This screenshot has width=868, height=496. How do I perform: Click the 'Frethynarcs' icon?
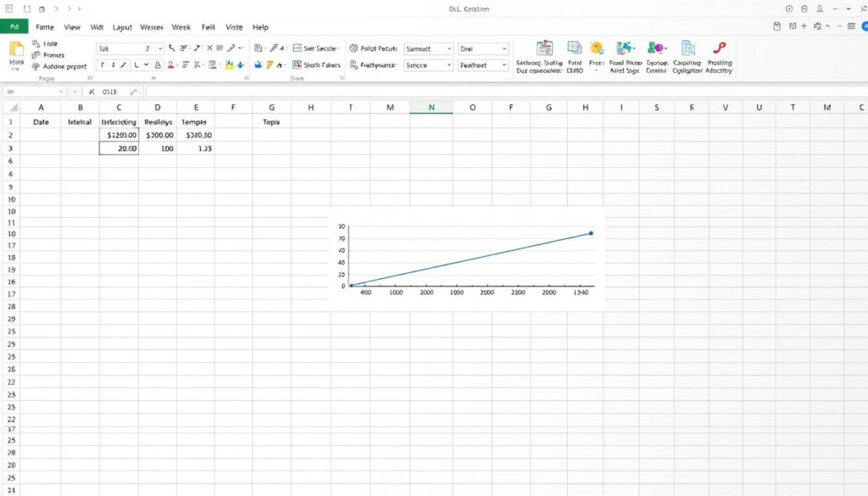(x=353, y=64)
